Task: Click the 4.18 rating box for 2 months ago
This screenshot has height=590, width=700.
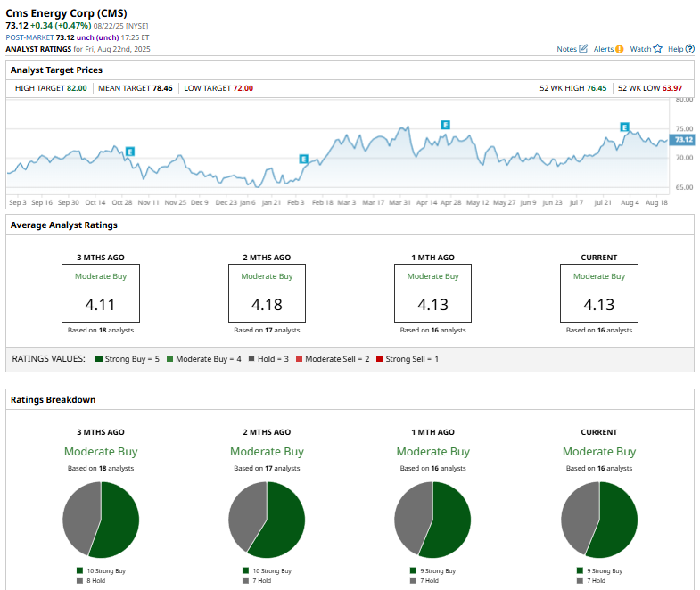Action: [x=267, y=293]
